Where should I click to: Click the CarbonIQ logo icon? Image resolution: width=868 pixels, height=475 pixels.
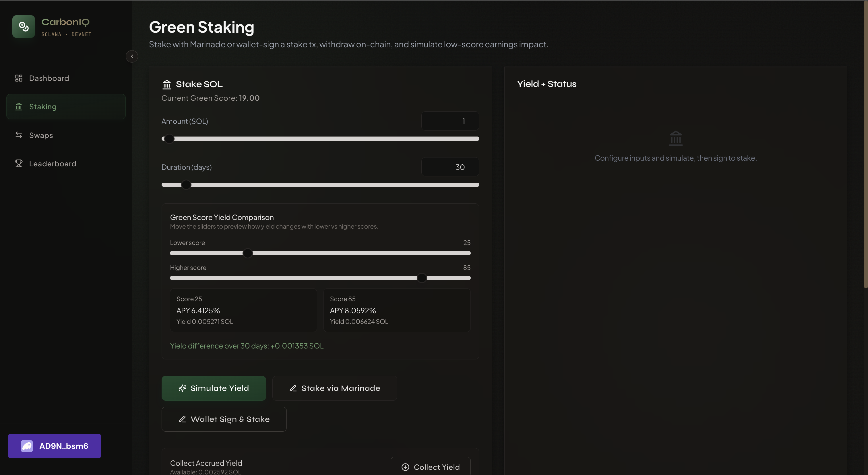(24, 26)
